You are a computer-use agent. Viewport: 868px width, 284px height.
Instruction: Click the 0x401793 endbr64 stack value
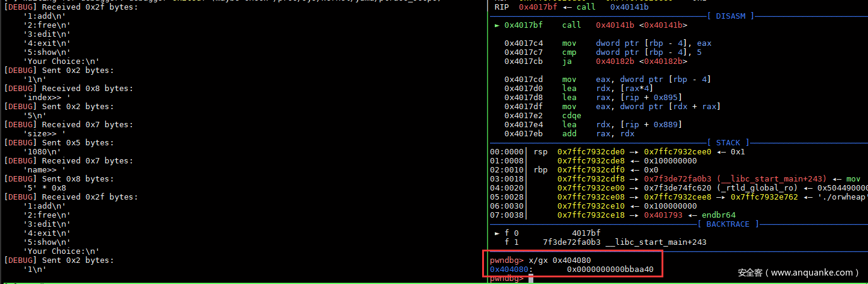[x=690, y=215]
